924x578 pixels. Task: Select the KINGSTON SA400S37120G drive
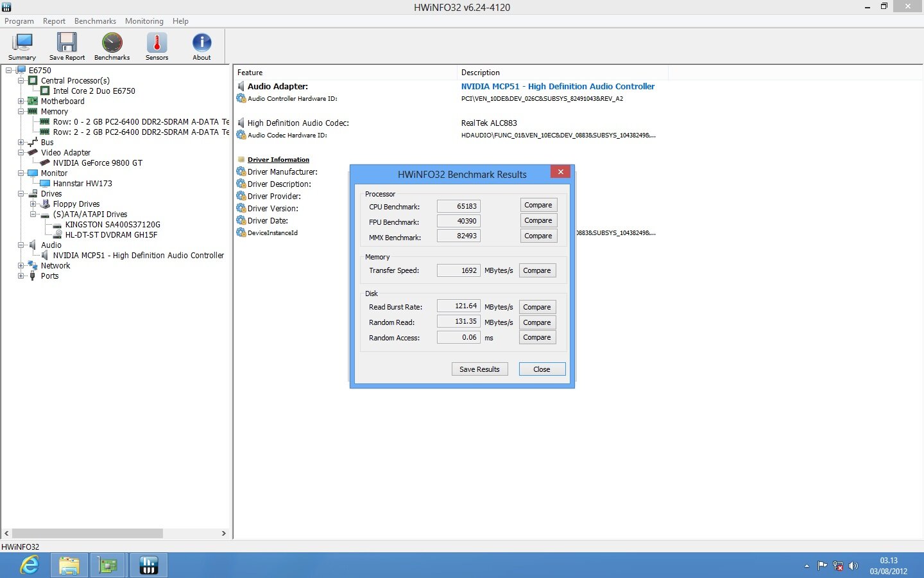[x=112, y=225]
